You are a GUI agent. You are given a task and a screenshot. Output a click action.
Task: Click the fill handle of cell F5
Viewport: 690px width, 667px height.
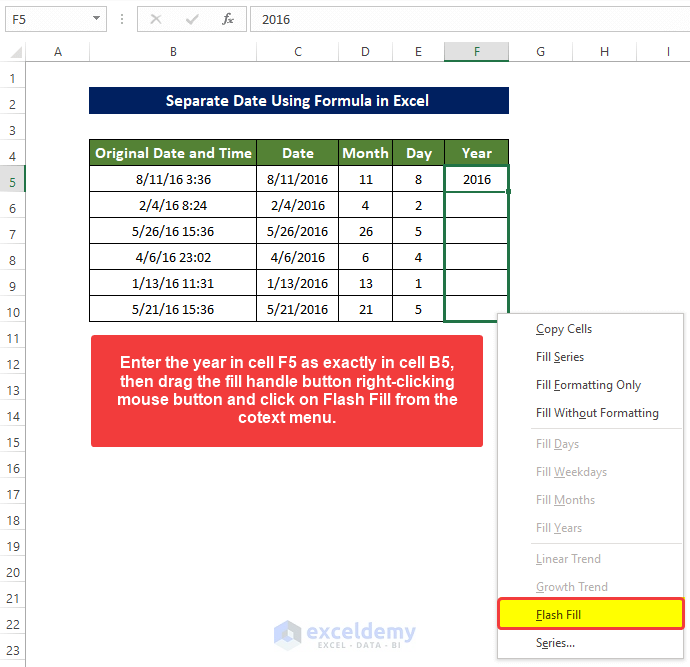[x=508, y=191]
